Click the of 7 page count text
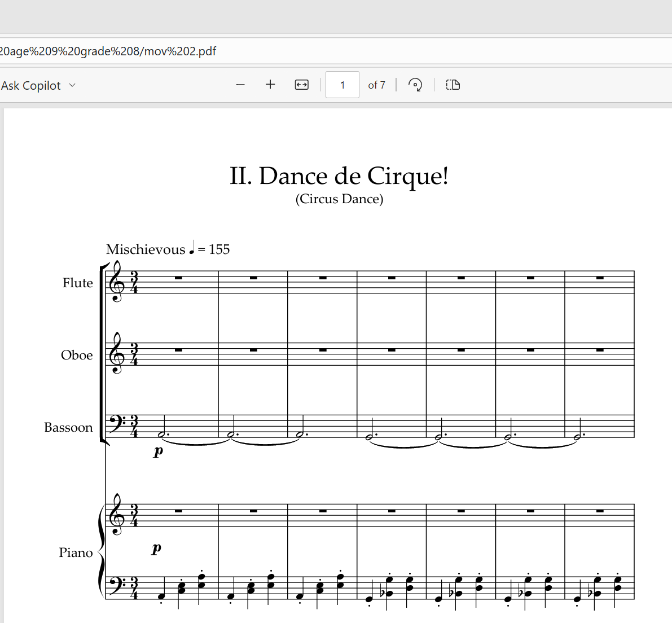This screenshot has height=623, width=672. click(377, 85)
